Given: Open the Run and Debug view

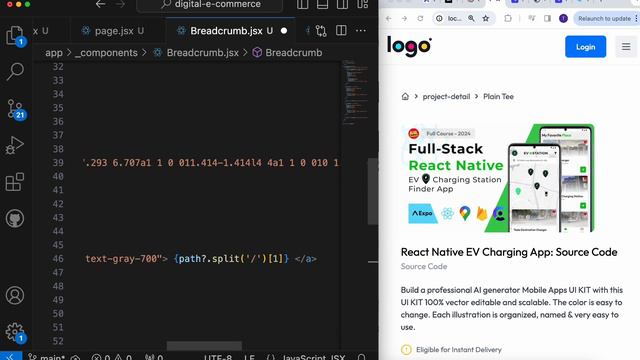Looking at the screenshot, I should click(15, 145).
